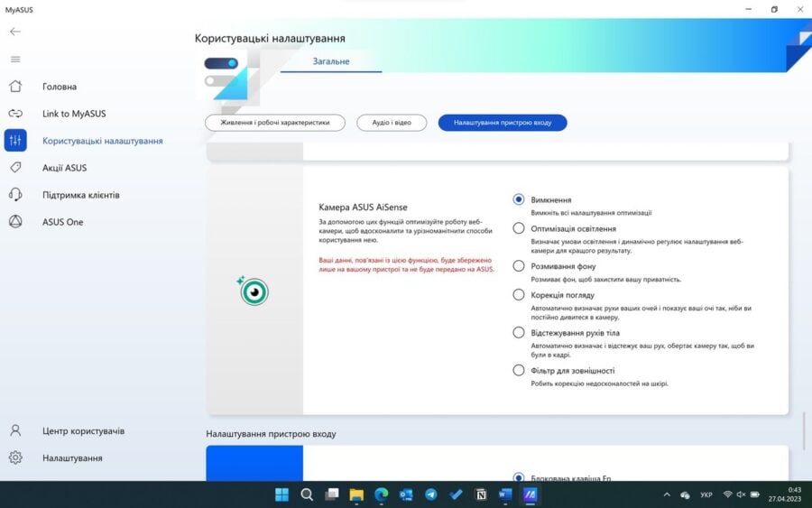This screenshot has width=812, height=508.
Task: Open Головна home icon
Action: (15, 86)
